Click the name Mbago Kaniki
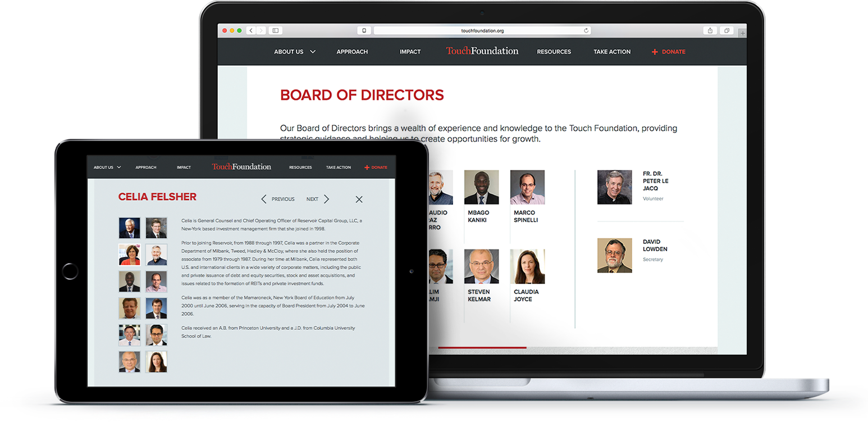 (478, 216)
